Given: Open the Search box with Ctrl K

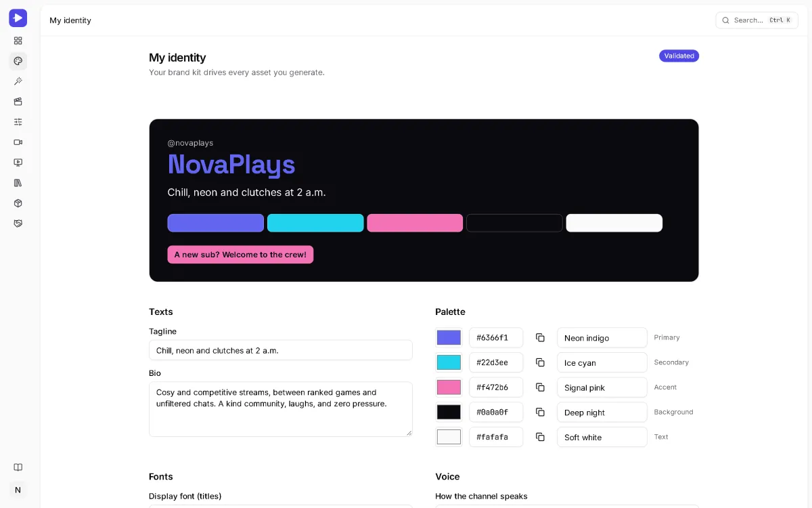Looking at the screenshot, I should point(757,20).
